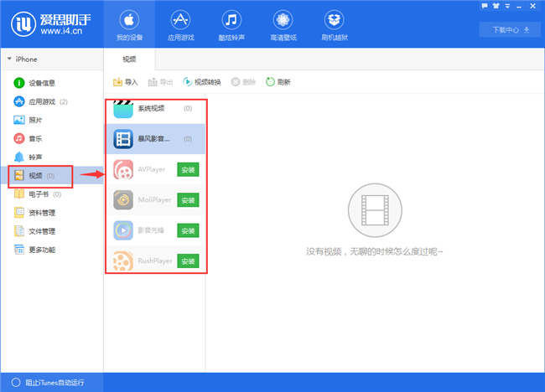
Task: Click the 视频转换 video convert button
Action: [201, 82]
